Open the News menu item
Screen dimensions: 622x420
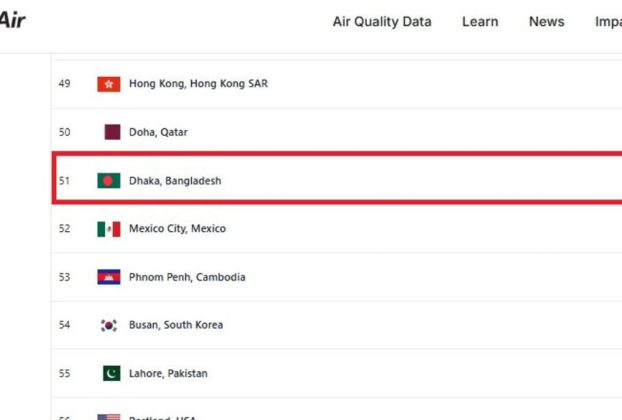click(x=547, y=21)
